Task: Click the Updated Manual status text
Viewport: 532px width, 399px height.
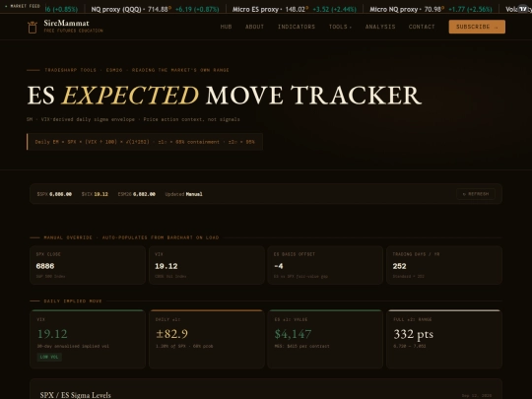Action: click(x=183, y=194)
